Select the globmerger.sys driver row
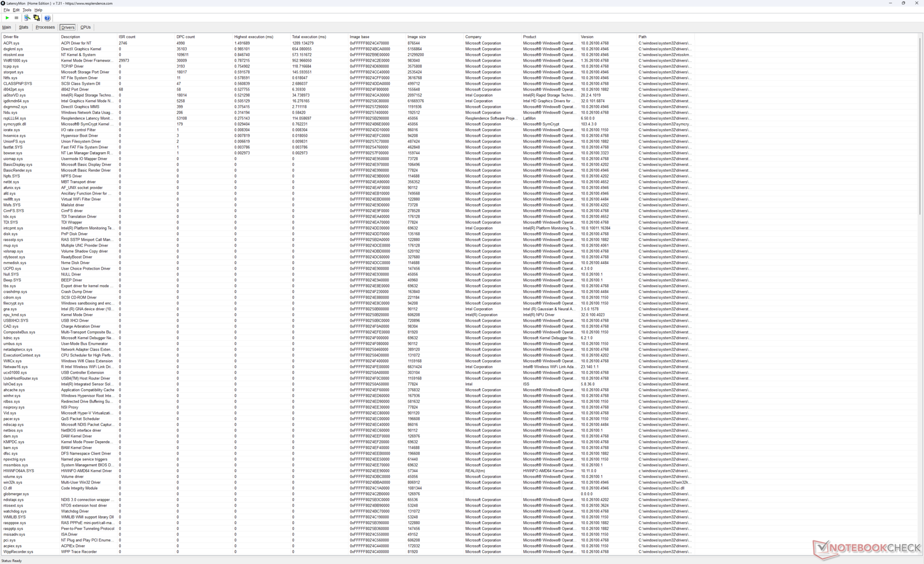 click(x=347, y=494)
